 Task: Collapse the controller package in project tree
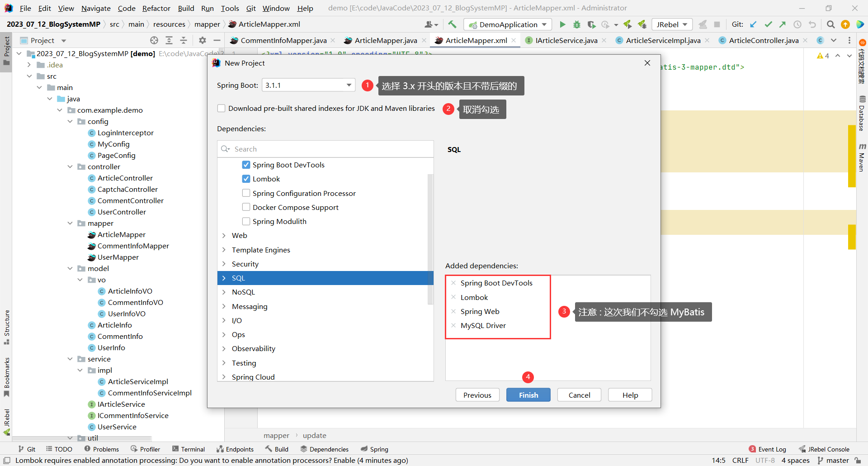(x=70, y=166)
